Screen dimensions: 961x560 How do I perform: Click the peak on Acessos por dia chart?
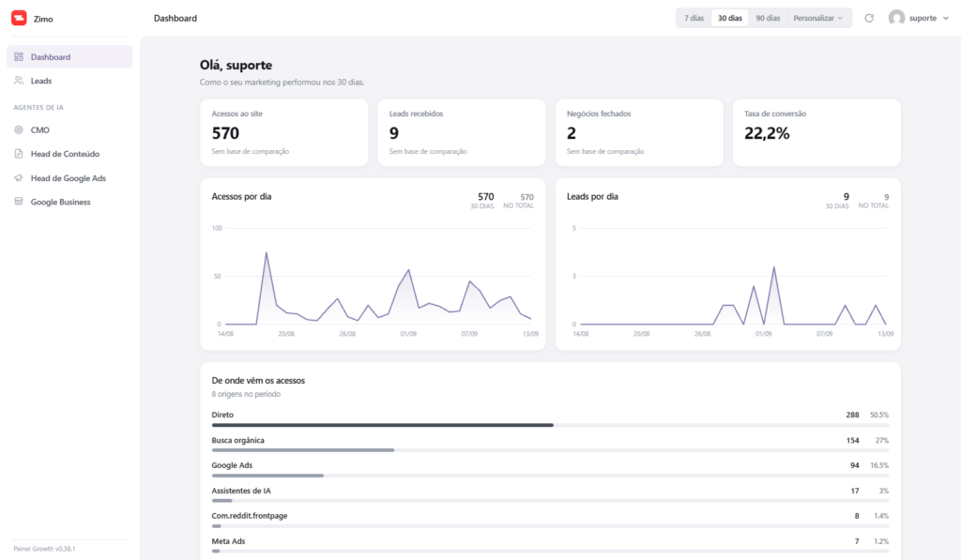point(266,252)
